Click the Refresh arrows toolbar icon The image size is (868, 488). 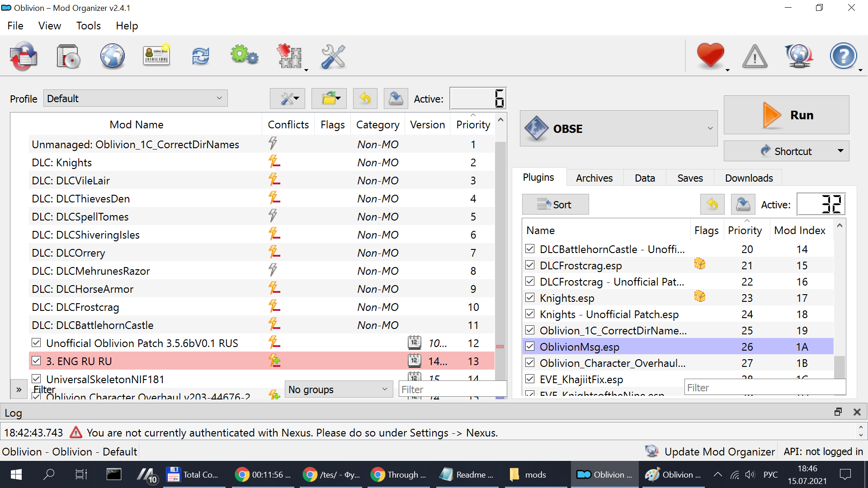[x=201, y=56]
